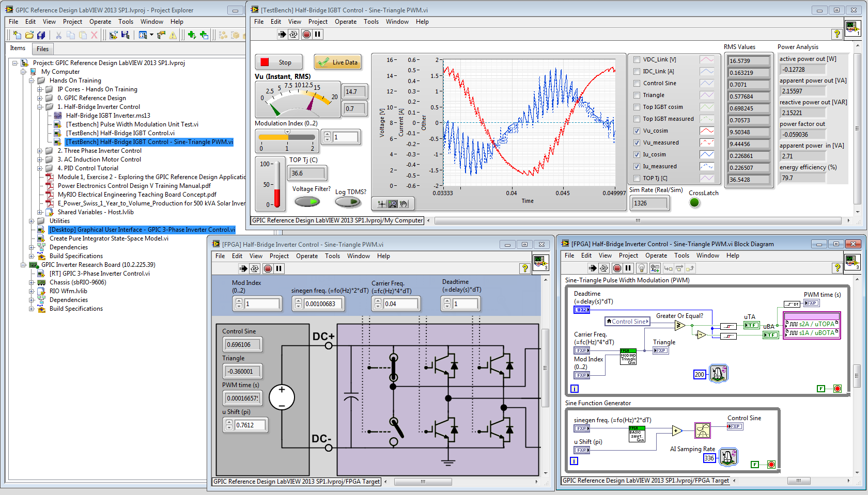This screenshot has height=495, width=868.
Task: Click Resolve Conflicts warning icon in Project Explorer
Action: pyautogui.click(x=173, y=35)
